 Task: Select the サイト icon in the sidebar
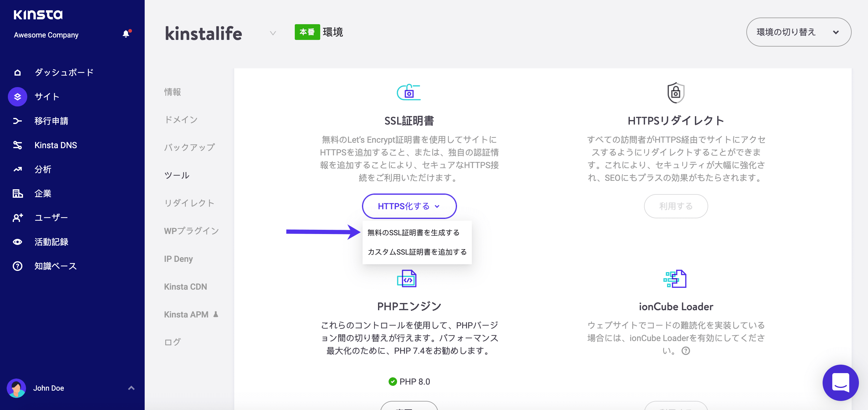pos(17,97)
